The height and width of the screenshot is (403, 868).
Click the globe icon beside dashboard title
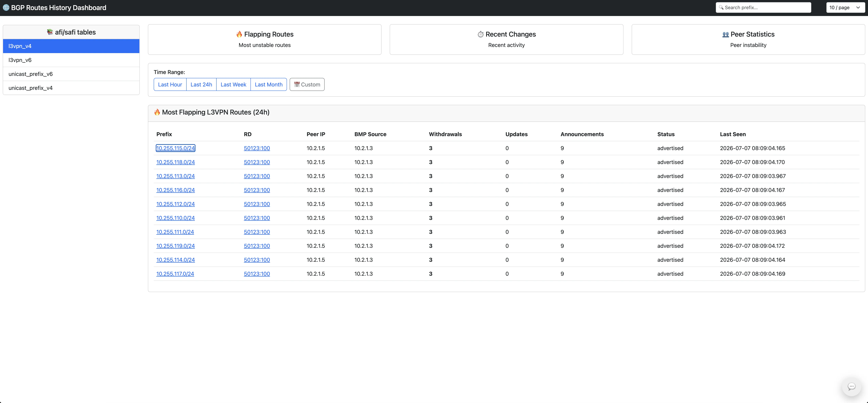tap(6, 7)
